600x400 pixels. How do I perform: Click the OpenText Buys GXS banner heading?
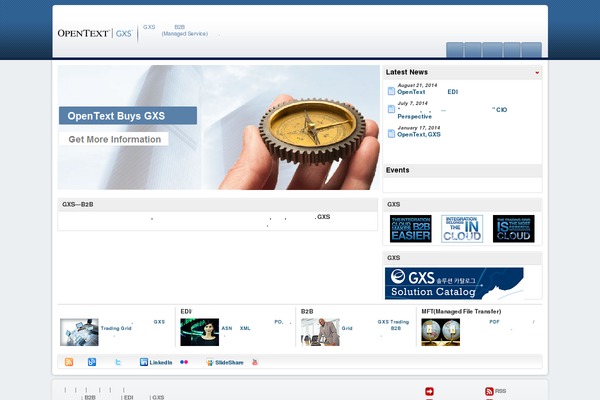pos(128,116)
